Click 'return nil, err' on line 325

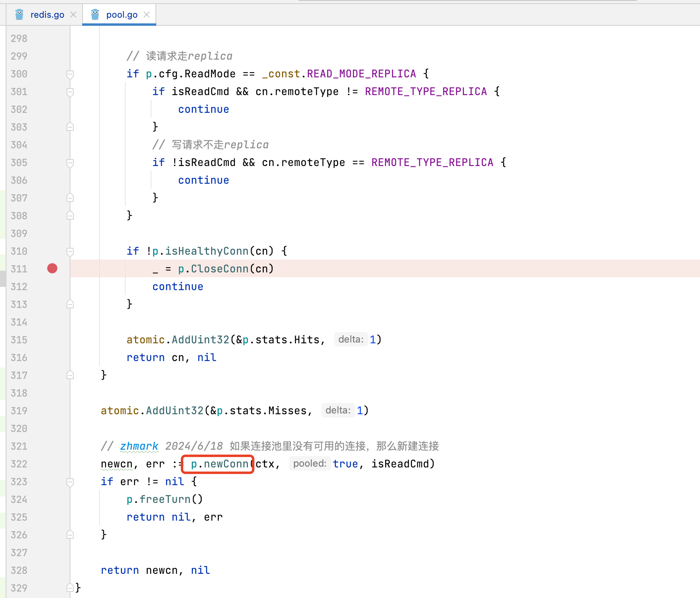pyautogui.click(x=174, y=517)
